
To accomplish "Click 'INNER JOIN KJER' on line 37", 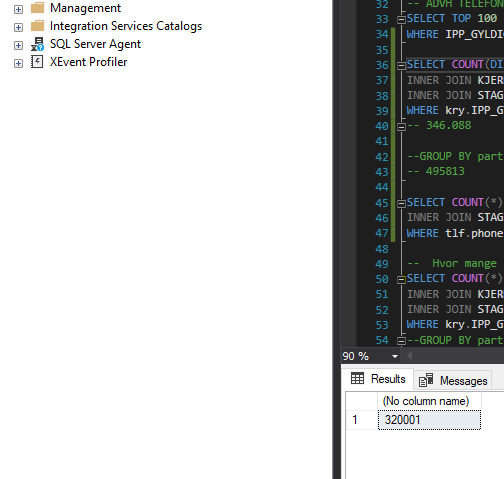I will 455,80.
